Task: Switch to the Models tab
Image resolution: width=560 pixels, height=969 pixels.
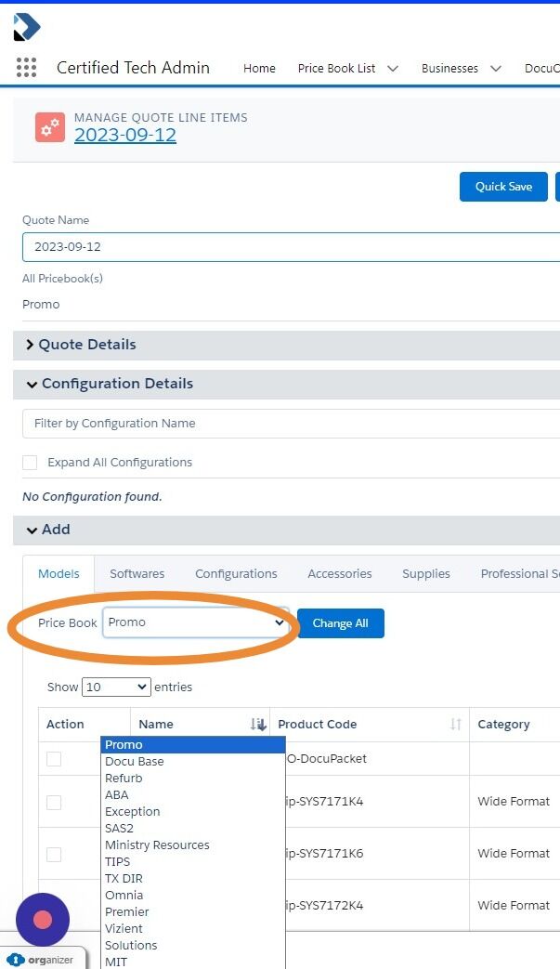Action: 59,574
